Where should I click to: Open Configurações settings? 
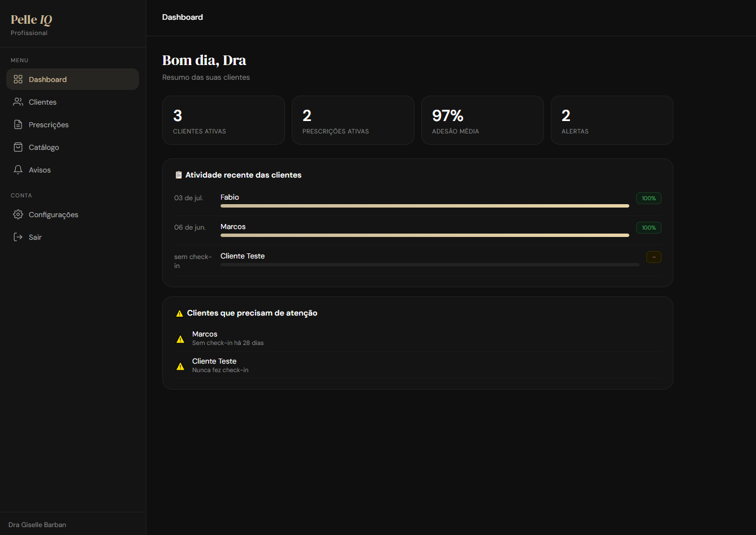click(72, 214)
